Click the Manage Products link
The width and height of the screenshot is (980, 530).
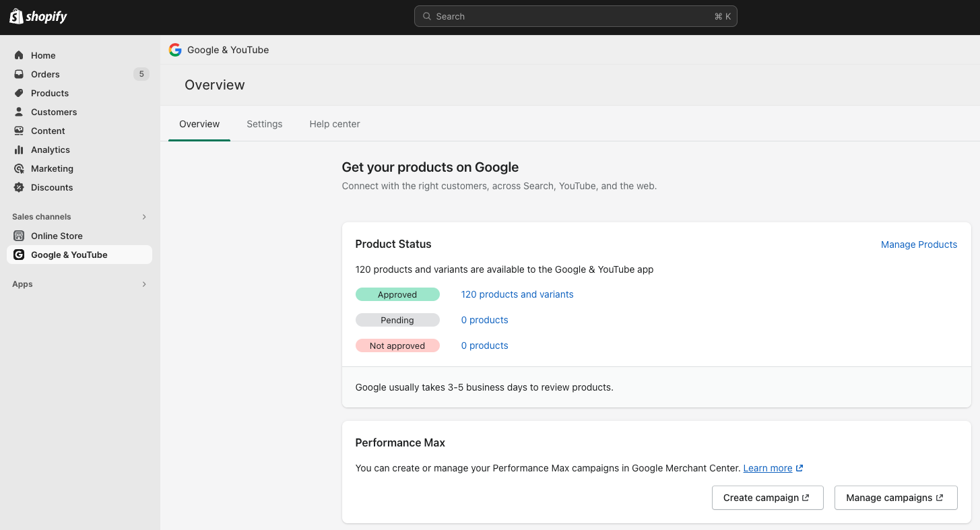pos(919,244)
